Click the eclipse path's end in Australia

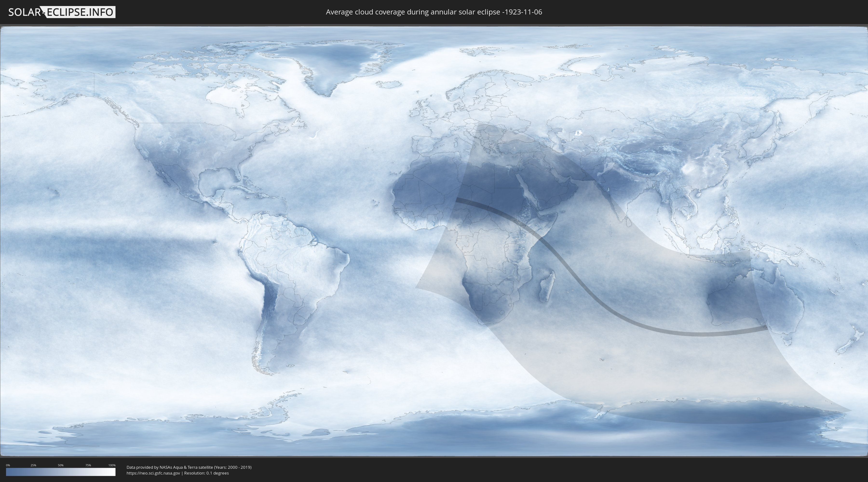[x=766, y=327]
